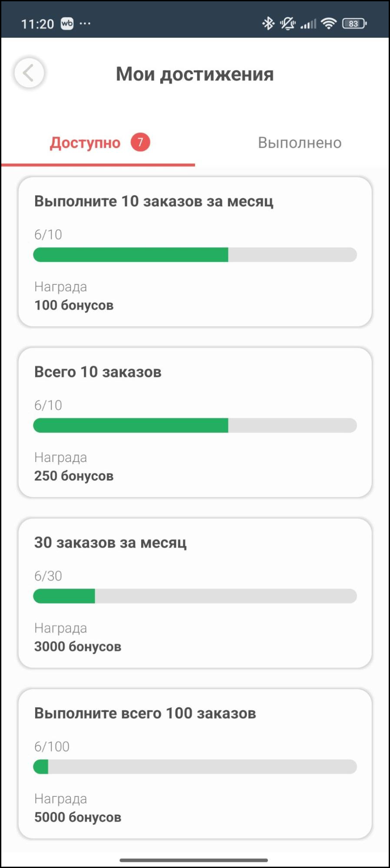Screen dimensions: 390x868
Task: Tap the red badge showing 7
Action: [140, 142]
